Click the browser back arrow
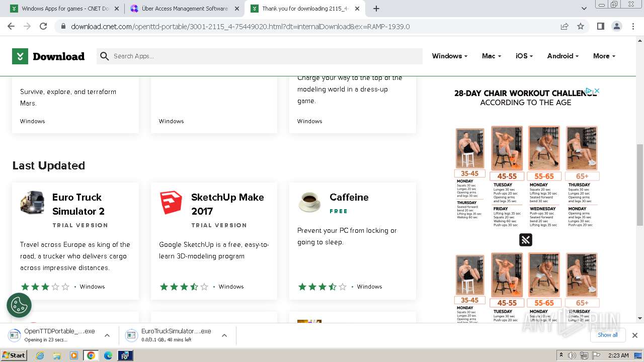 (x=11, y=26)
